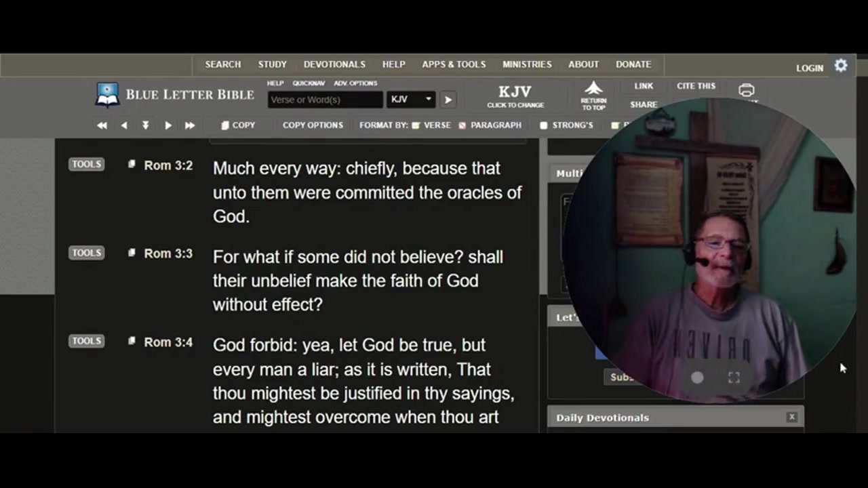Viewport: 868px width, 488px height.
Task: Toggle the Verse format checkbox
Action: (x=416, y=125)
